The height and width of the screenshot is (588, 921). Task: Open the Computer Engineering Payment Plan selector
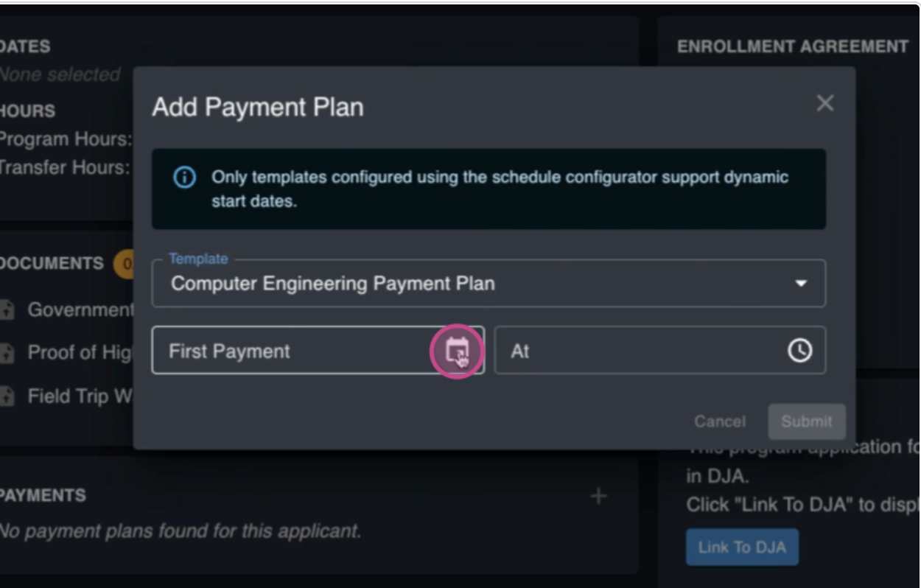(488, 284)
